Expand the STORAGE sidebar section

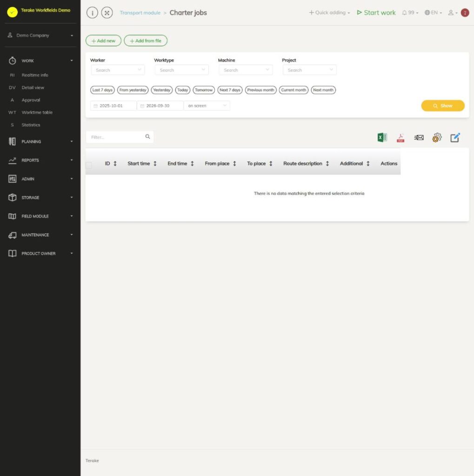click(40, 197)
